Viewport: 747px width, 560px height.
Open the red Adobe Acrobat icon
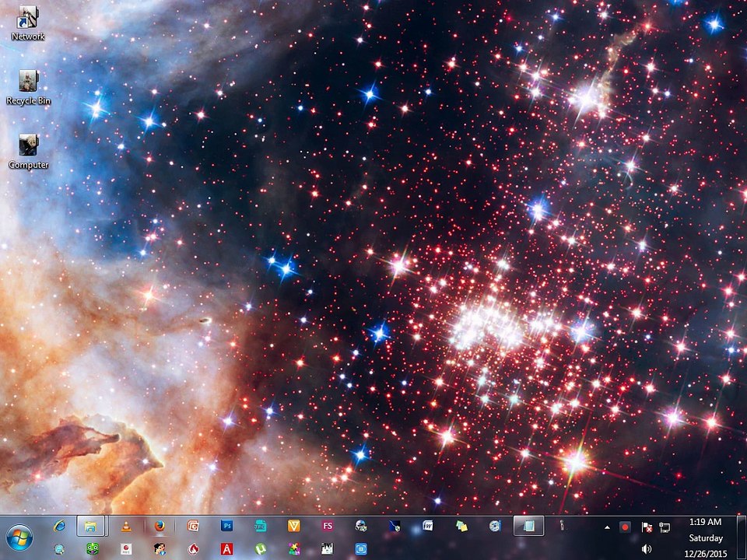tap(226, 549)
